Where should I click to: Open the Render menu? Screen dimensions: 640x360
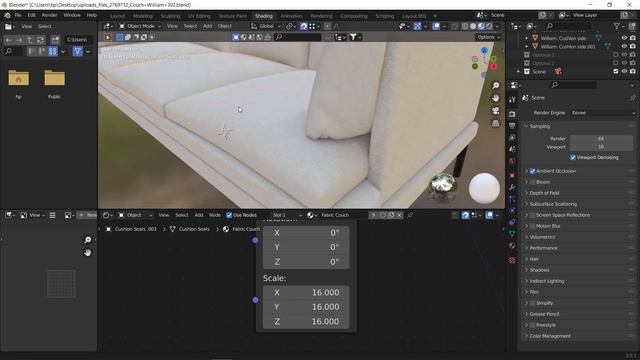50,15
